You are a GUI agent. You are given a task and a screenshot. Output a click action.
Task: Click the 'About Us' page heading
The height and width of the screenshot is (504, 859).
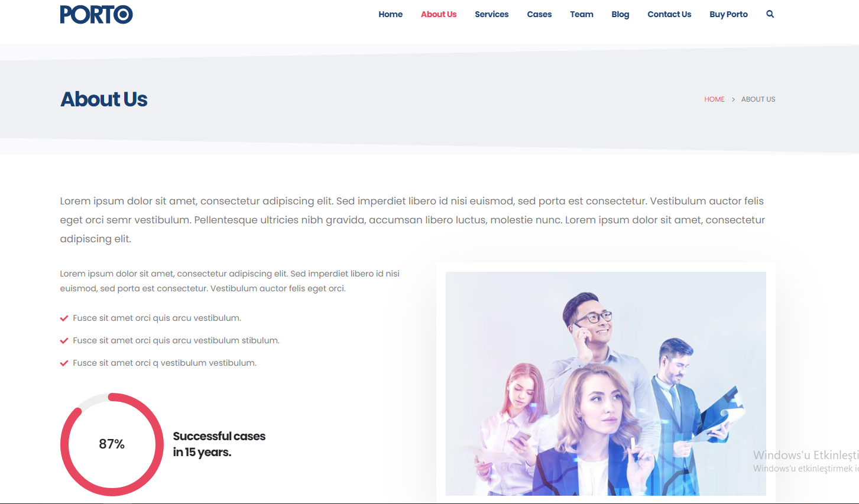pos(104,99)
